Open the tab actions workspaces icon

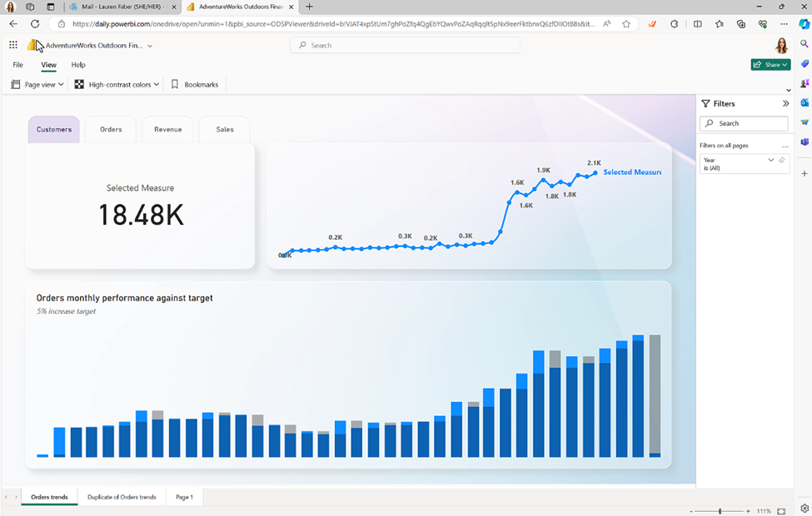(x=30, y=7)
